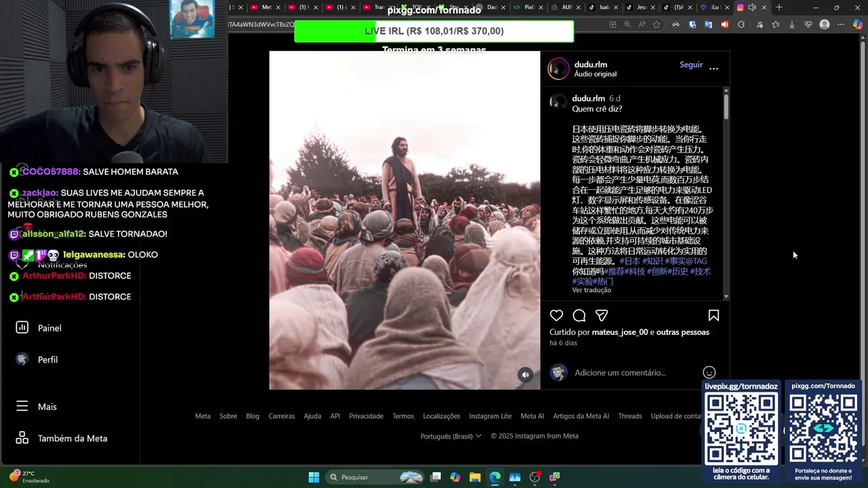Open browser downloads arrow icon
This screenshot has height=488, width=868.
pyautogui.click(x=791, y=24)
